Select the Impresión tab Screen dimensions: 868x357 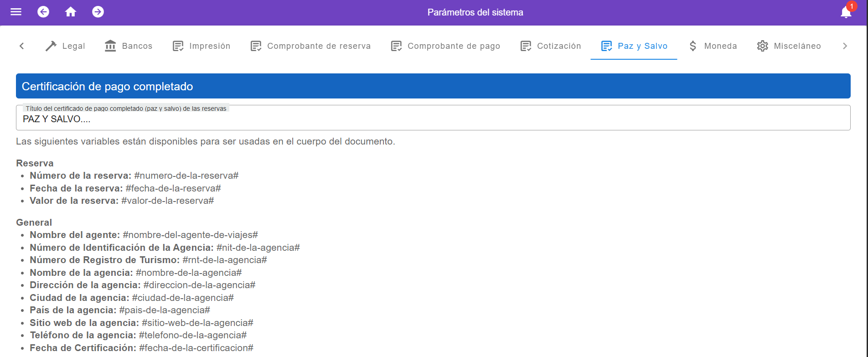click(x=201, y=46)
